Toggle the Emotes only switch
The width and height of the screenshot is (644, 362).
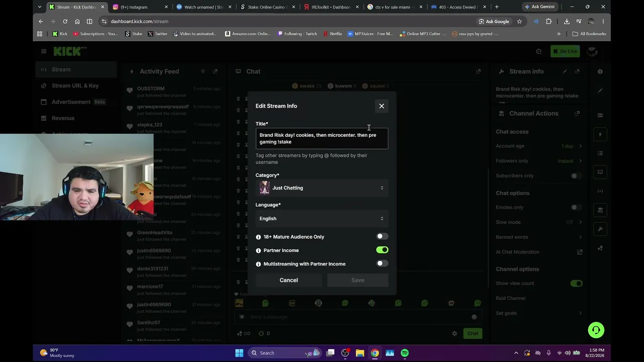click(577, 207)
